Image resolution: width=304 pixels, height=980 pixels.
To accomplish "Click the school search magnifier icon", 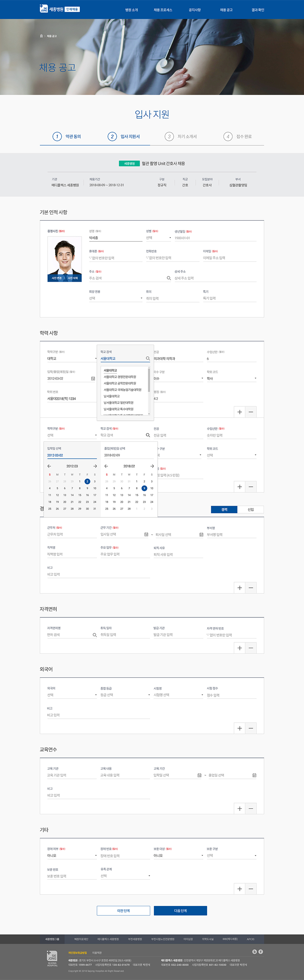I will [148, 358].
